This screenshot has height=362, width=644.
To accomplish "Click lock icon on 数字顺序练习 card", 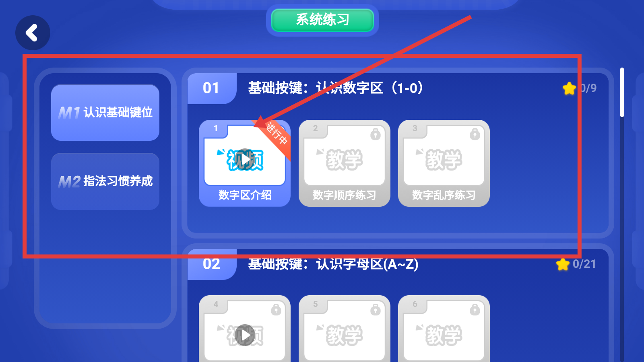I will (x=376, y=134).
